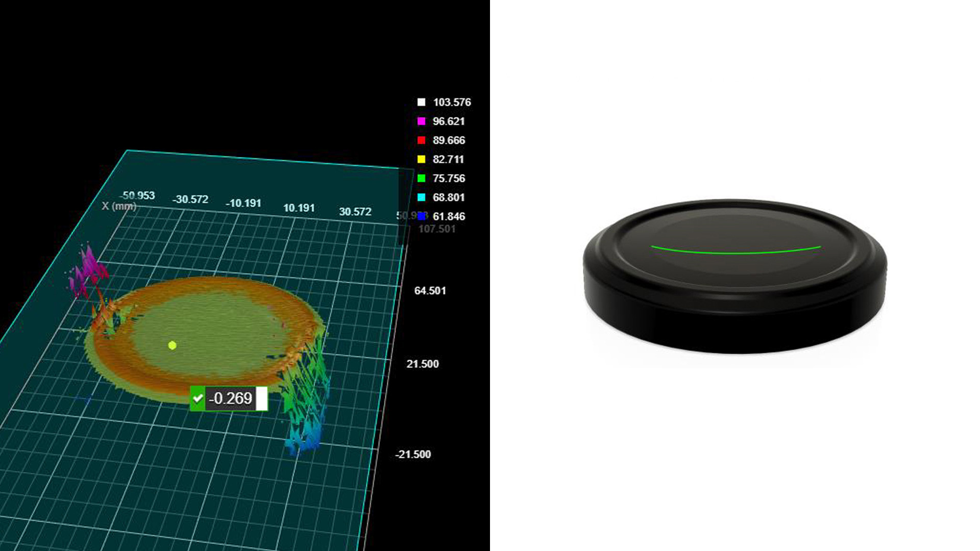Click the white box beside -0.269 value
This screenshot has height=551, width=980.
[x=261, y=398]
